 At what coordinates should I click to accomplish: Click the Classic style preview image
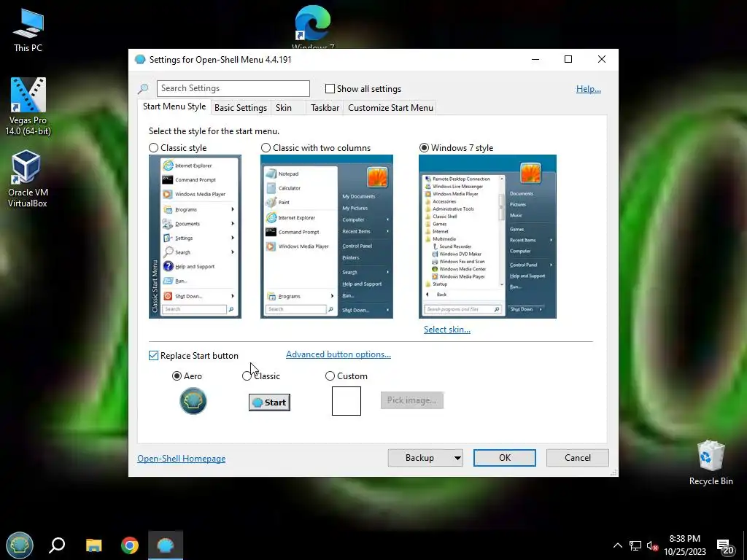(195, 237)
